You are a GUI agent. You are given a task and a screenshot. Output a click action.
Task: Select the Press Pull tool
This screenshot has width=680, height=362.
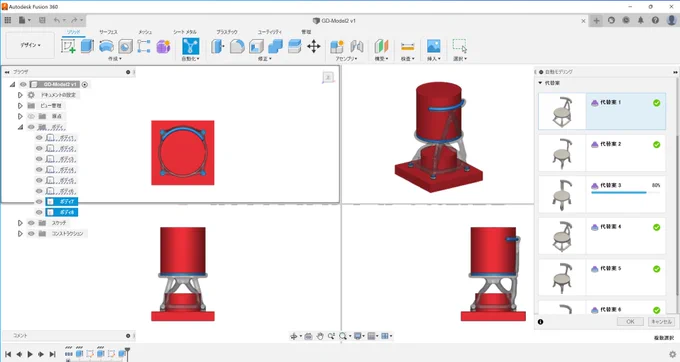click(218, 46)
